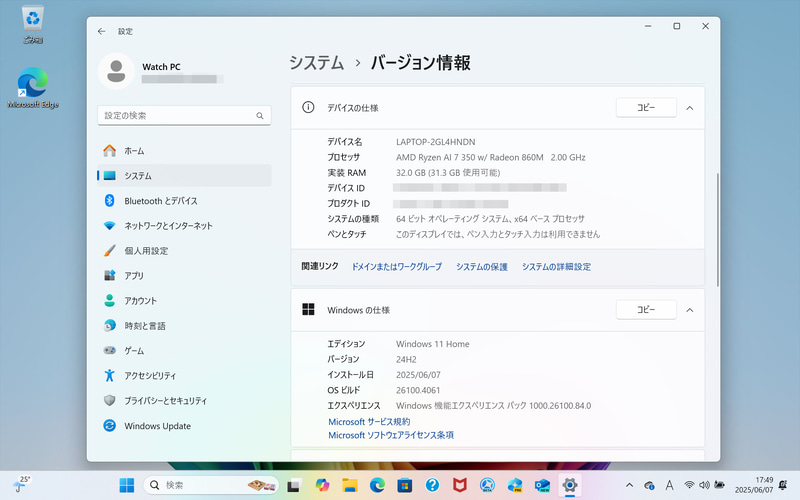Open File Explorer from the taskbar
Image resolution: width=800 pixels, height=500 pixels.
pyautogui.click(x=349, y=485)
